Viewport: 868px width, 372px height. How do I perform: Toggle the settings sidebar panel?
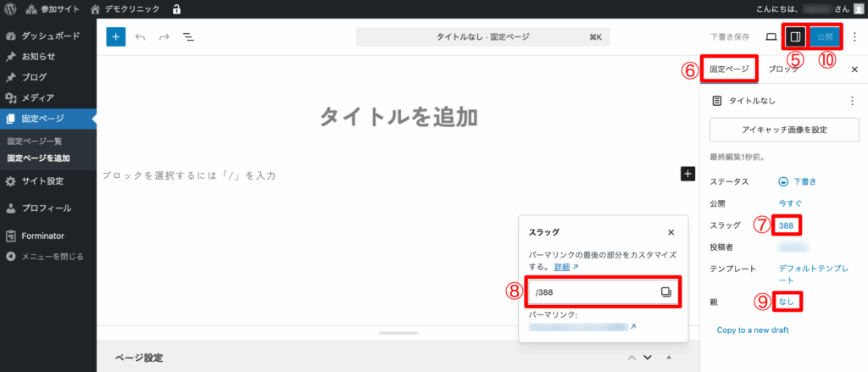pyautogui.click(x=795, y=37)
